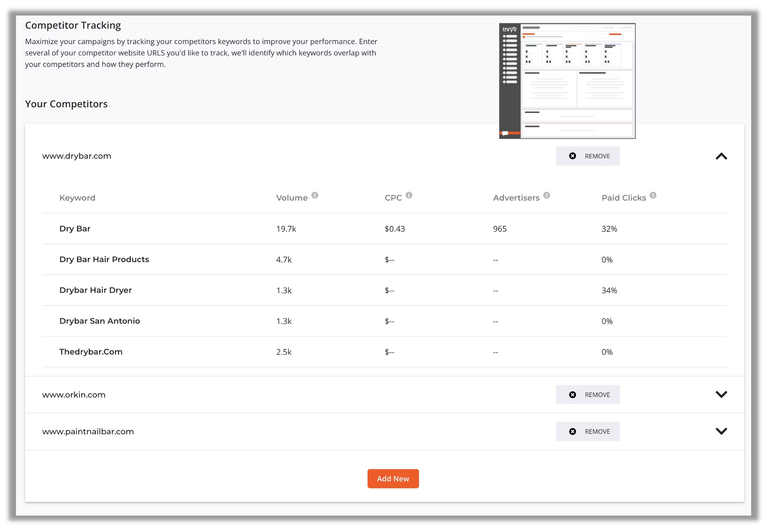Click the Paid Clicks info icon
Viewport: 768px width, 532px height.
653,195
